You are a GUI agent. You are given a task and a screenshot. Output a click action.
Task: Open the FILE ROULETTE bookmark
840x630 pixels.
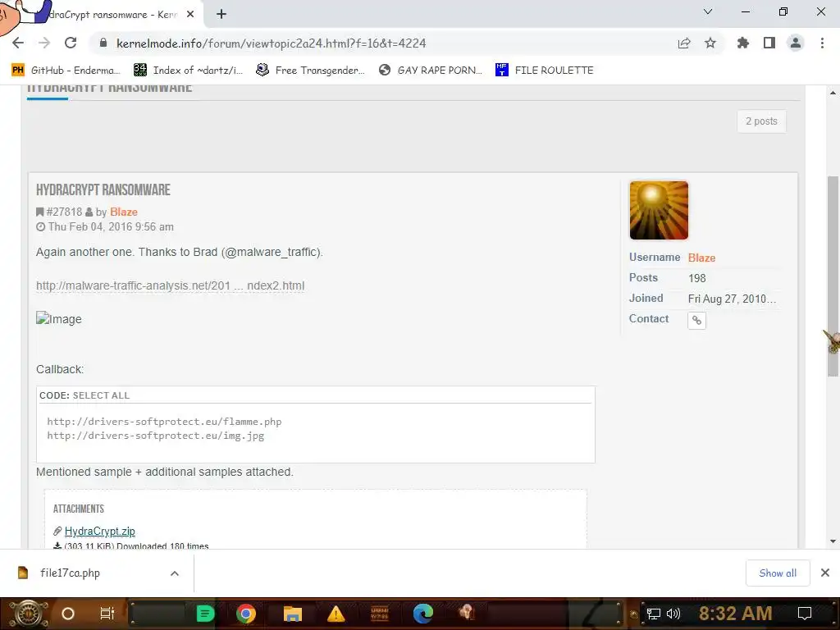tap(545, 71)
